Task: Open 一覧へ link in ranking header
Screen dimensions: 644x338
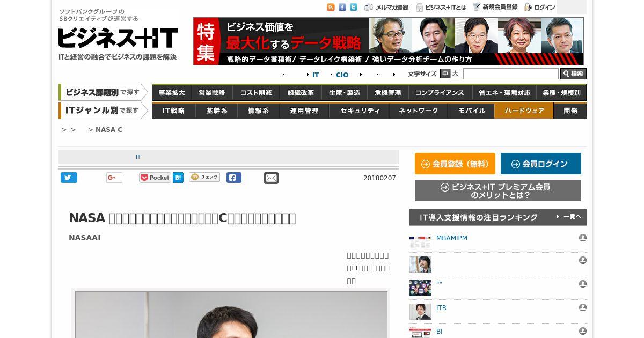Action: click(571, 217)
